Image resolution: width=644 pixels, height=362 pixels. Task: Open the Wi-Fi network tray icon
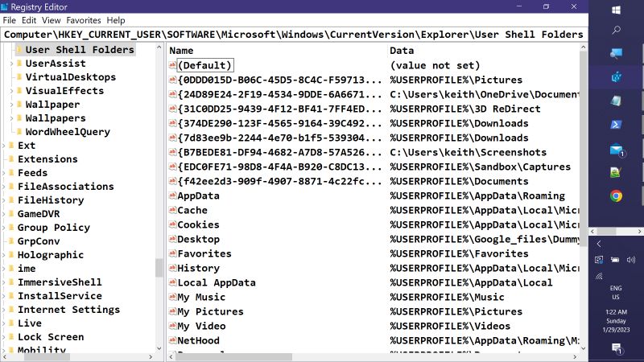point(599,276)
